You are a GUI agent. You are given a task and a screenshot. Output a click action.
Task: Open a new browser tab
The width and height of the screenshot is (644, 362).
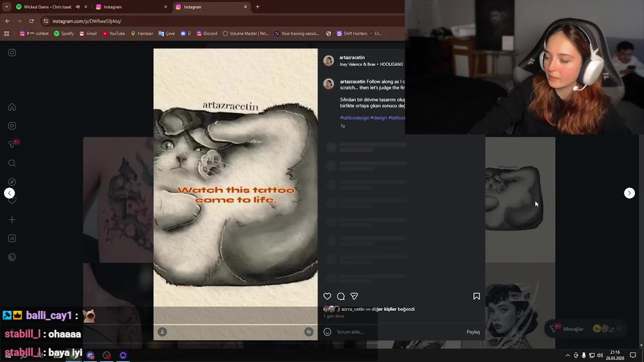[x=258, y=7]
